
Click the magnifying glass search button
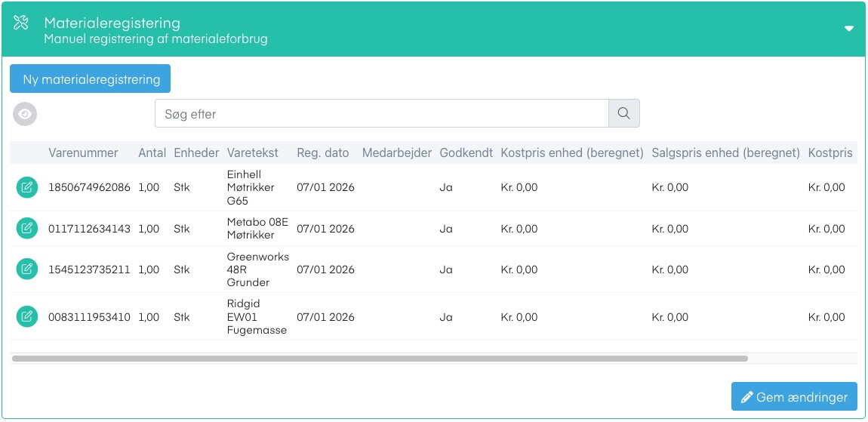624,113
